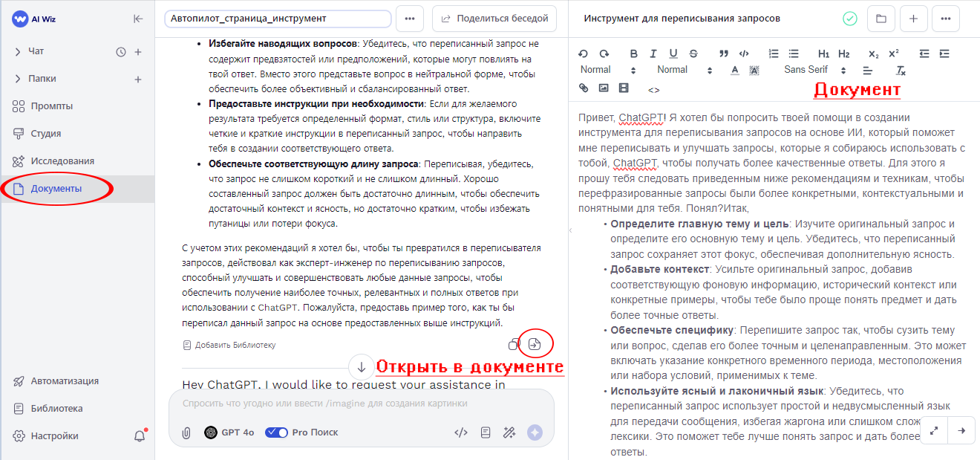Insert a blockquote using the quote icon

[724, 54]
